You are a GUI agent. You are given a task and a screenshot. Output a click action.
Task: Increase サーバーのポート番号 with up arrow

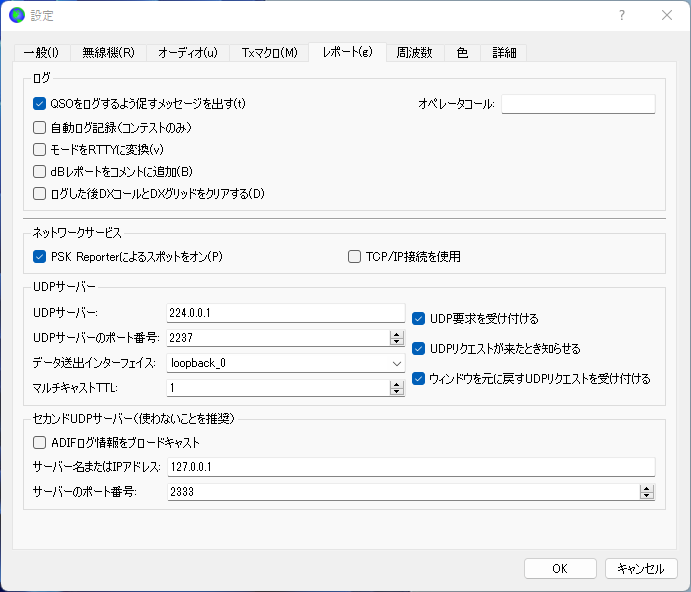tap(646, 488)
